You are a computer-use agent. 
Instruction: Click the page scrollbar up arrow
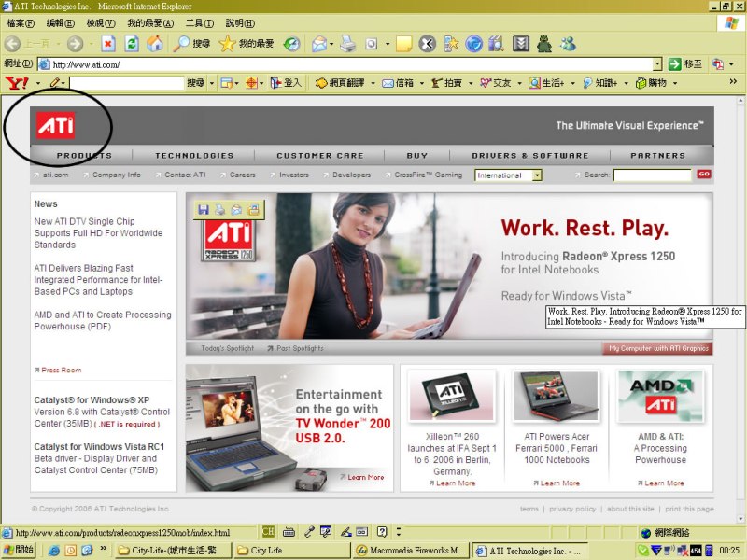tap(740, 101)
